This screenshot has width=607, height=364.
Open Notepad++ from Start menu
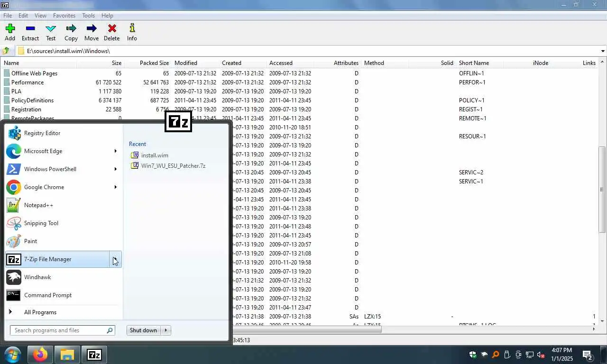tap(63, 205)
